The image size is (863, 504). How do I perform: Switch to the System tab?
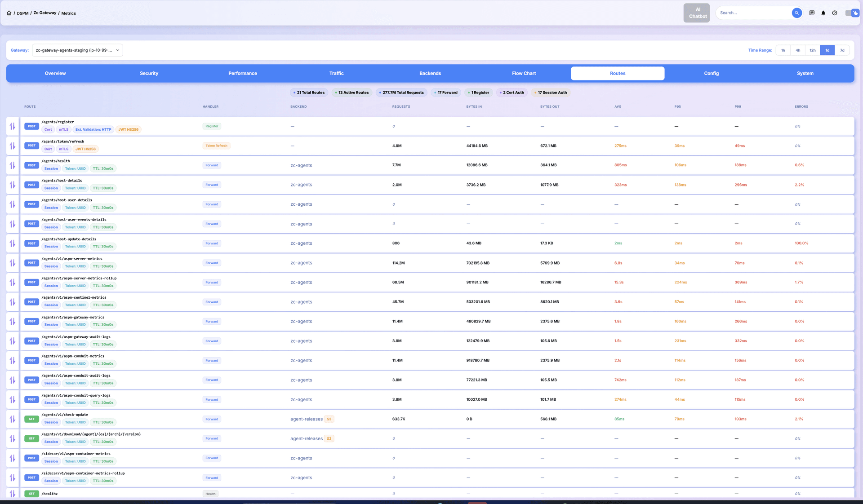(x=805, y=73)
